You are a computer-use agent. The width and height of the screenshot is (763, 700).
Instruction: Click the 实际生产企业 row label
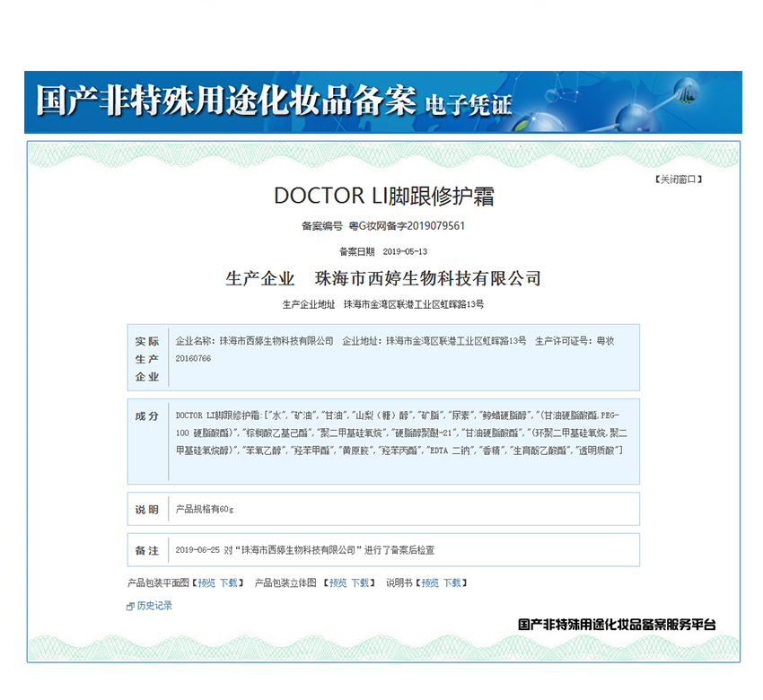[147, 359]
